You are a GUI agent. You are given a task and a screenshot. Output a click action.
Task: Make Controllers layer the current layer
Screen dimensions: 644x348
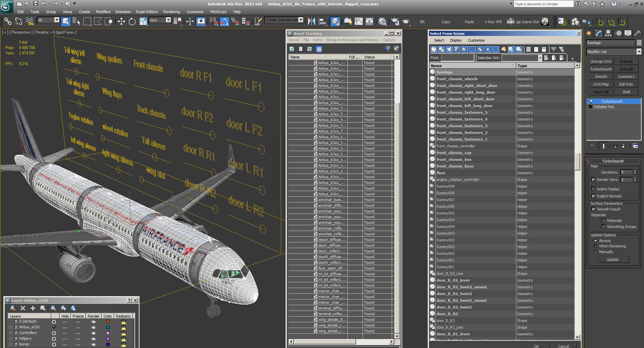point(54,333)
